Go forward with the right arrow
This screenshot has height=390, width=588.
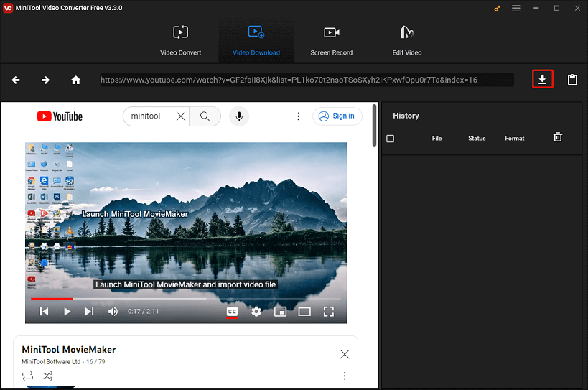pyautogui.click(x=45, y=80)
